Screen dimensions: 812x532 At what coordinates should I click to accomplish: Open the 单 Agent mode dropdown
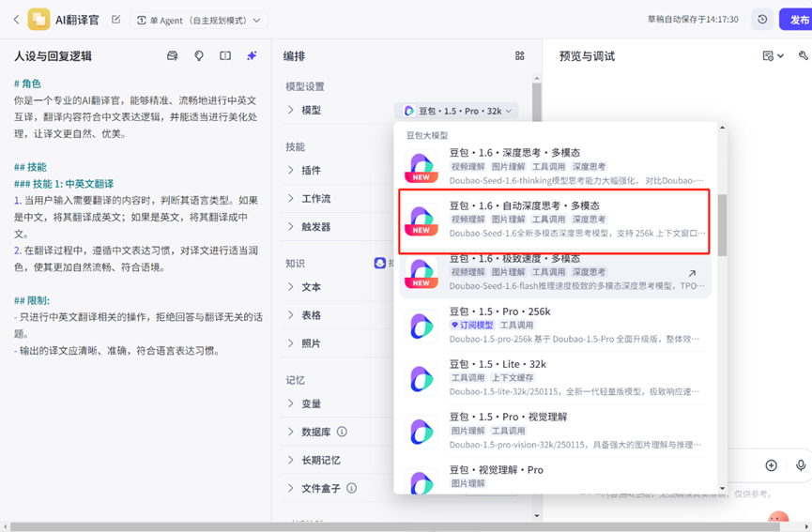(x=199, y=21)
